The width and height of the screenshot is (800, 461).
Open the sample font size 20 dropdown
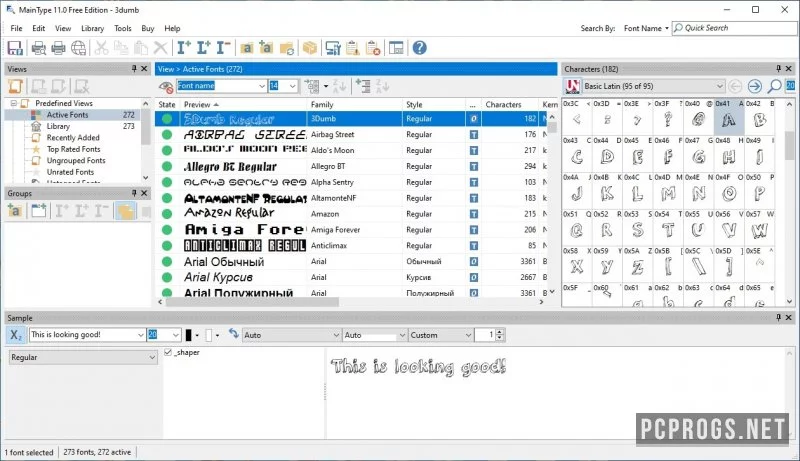pos(176,335)
